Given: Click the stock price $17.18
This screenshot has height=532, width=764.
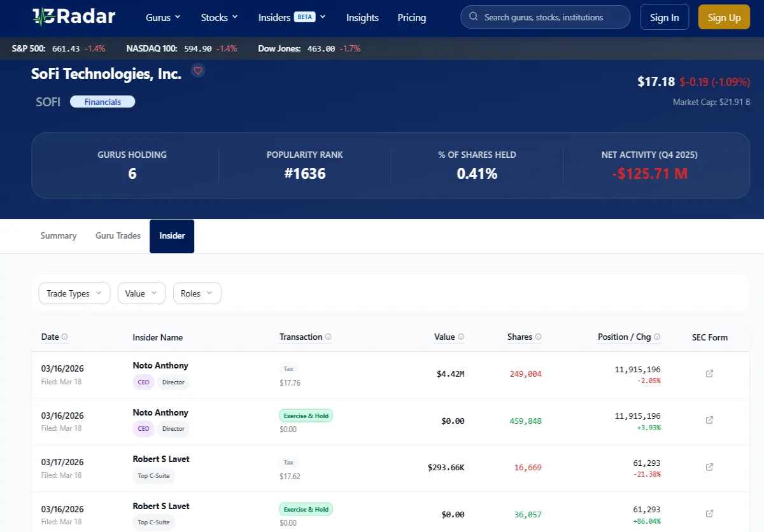Looking at the screenshot, I should [656, 81].
